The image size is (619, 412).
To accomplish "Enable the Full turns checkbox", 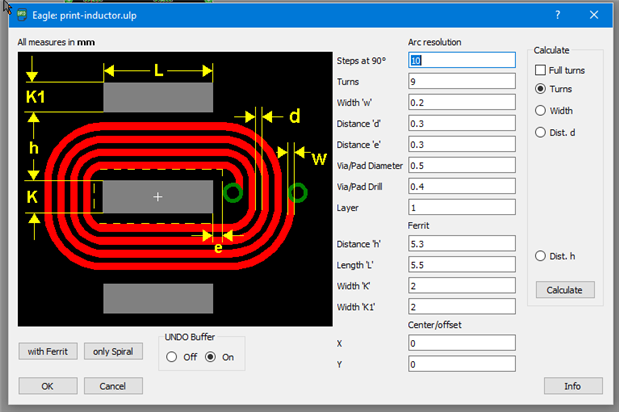I will click(x=541, y=70).
